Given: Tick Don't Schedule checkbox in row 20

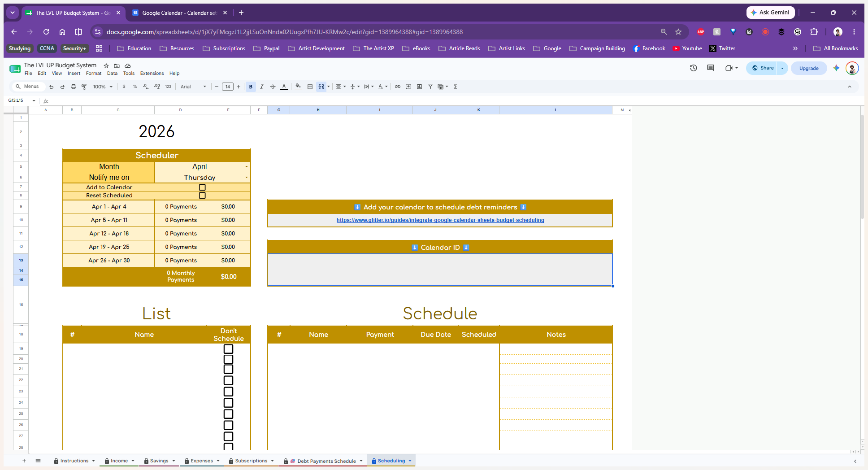Looking at the screenshot, I should [x=228, y=359].
